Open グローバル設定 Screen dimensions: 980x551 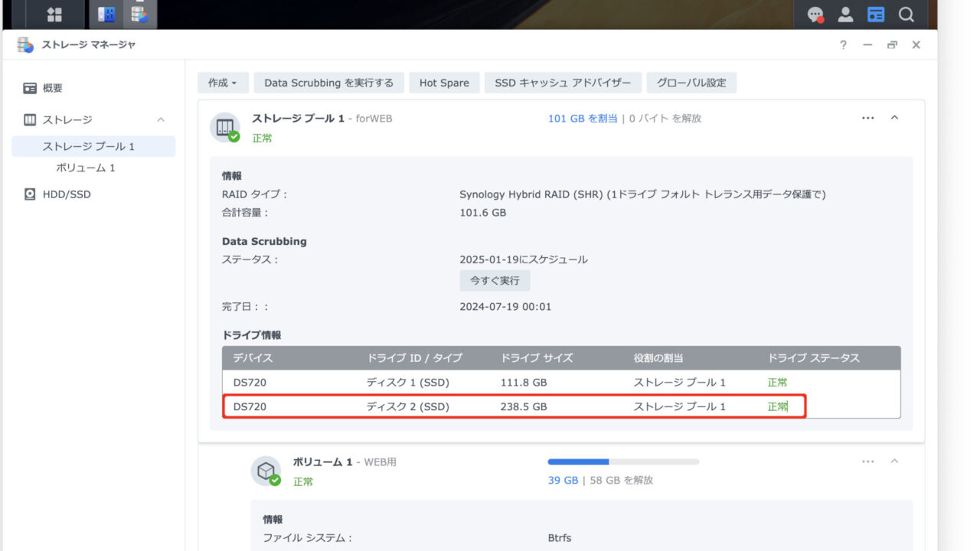(x=691, y=83)
